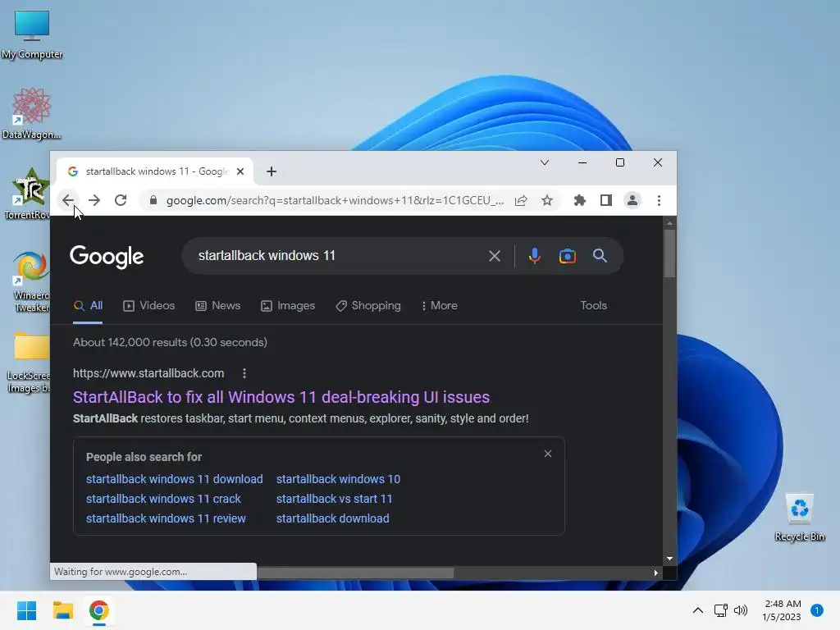Image resolution: width=840 pixels, height=630 pixels.
Task: Open the StartAllBack to fix all Windows 11 result
Action: [x=281, y=397]
